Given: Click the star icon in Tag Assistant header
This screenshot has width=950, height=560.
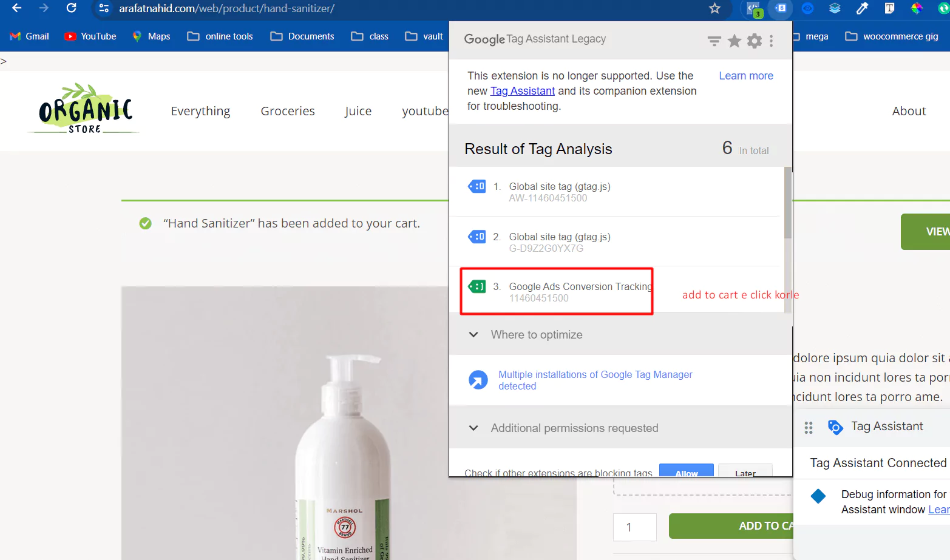Looking at the screenshot, I should [735, 41].
